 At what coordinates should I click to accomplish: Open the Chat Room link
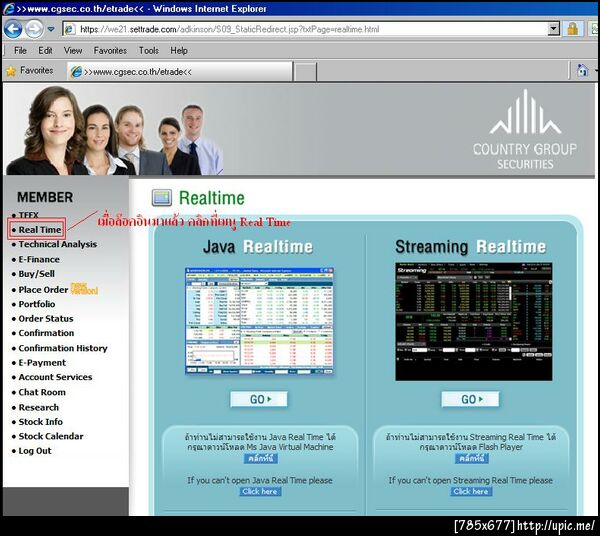(42, 392)
